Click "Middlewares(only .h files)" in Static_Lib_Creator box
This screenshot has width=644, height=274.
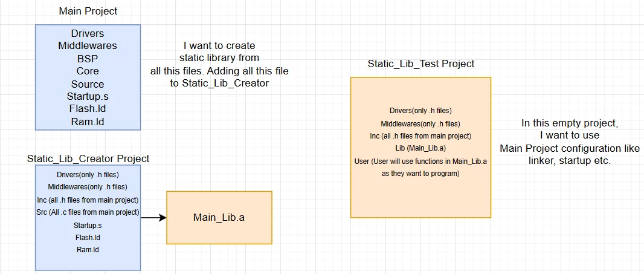pyautogui.click(x=88, y=187)
